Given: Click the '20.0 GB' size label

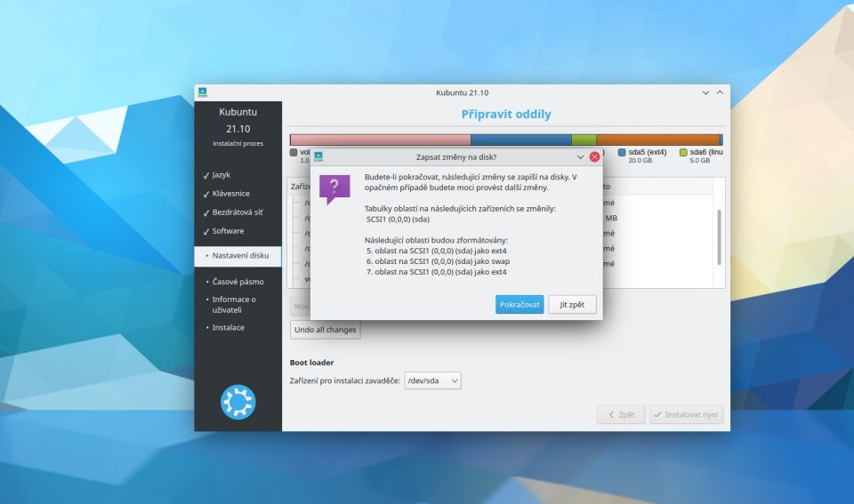Looking at the screenshot, I should point(640,161).
